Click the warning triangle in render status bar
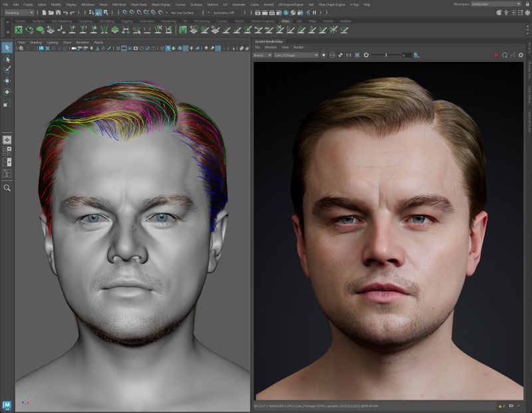This screenshot has width=532, height=413. coord(500,406)
